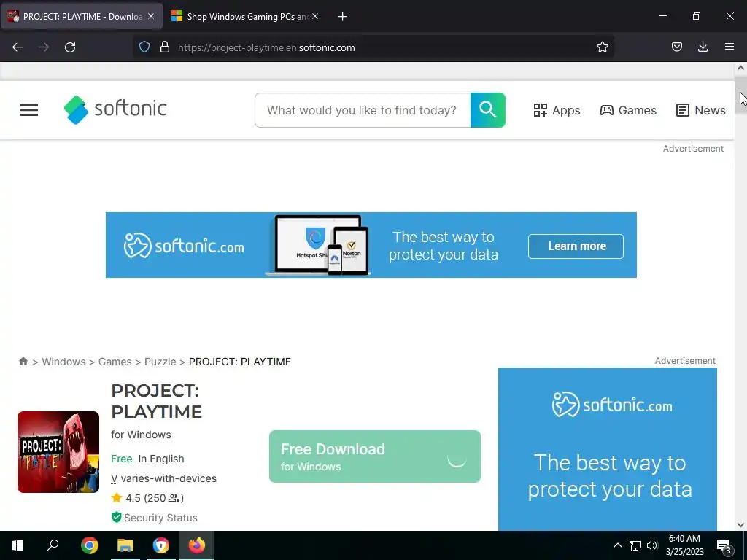Viewport: 747px width, 560px height.
Task: Go to the Softonic homepage via its logo
Action: tap(115, 109)
